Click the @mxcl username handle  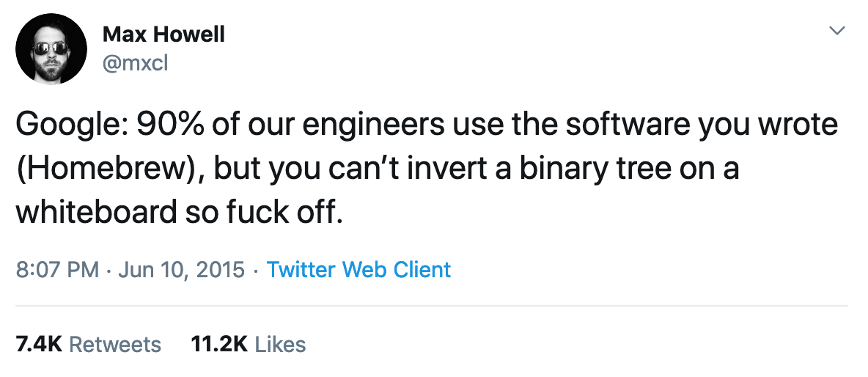pyautogui.click(x=135, y=64)
